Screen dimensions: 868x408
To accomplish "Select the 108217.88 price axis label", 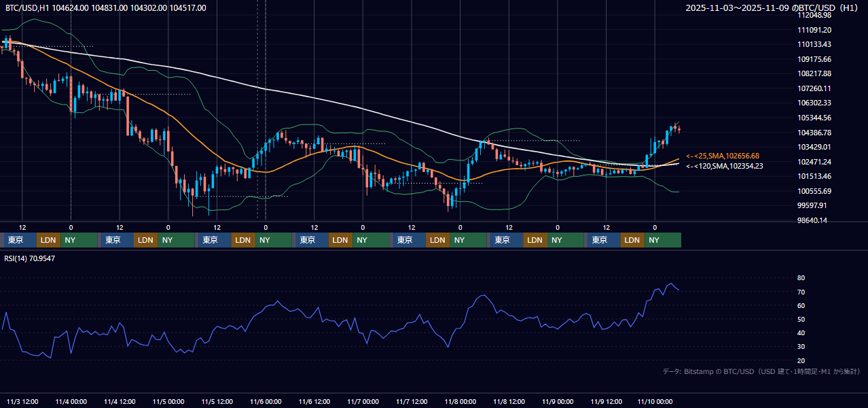I will [814, 73].
